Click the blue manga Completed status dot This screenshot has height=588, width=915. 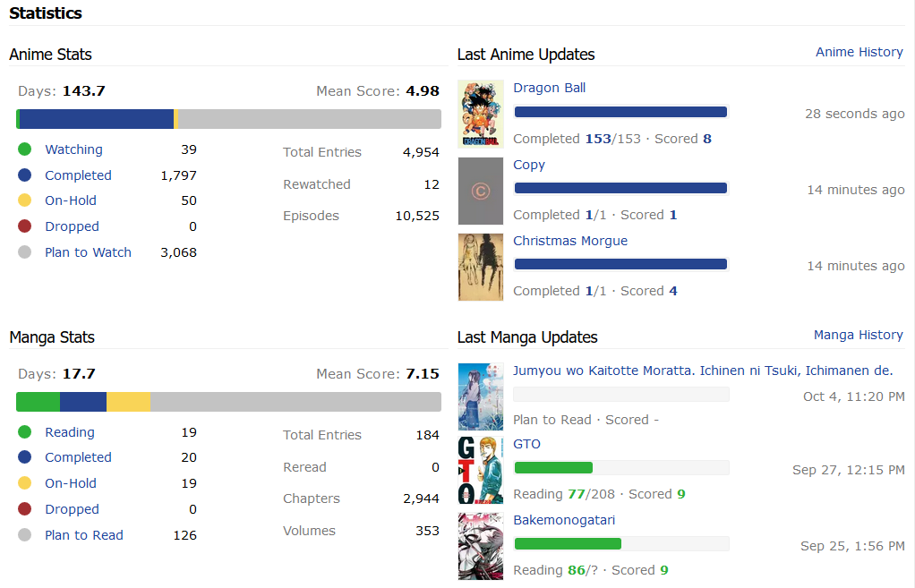pyautogui.click(x=24, y=456)
